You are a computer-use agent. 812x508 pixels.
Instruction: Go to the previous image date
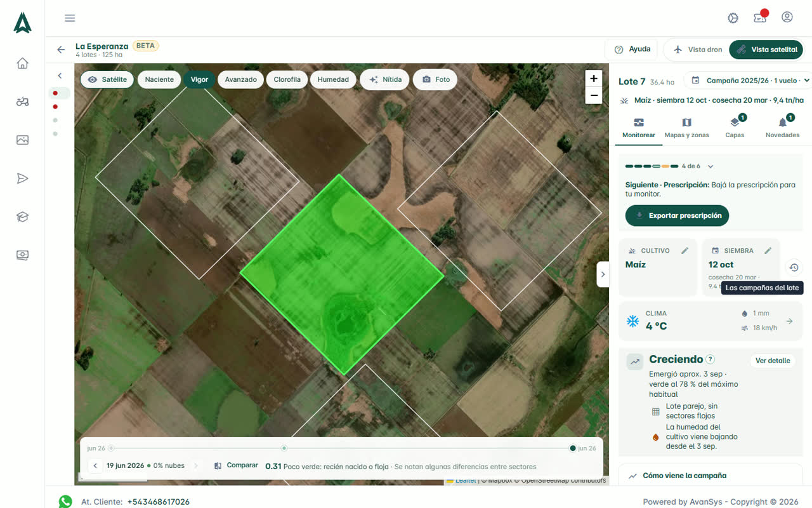point(95,465)
